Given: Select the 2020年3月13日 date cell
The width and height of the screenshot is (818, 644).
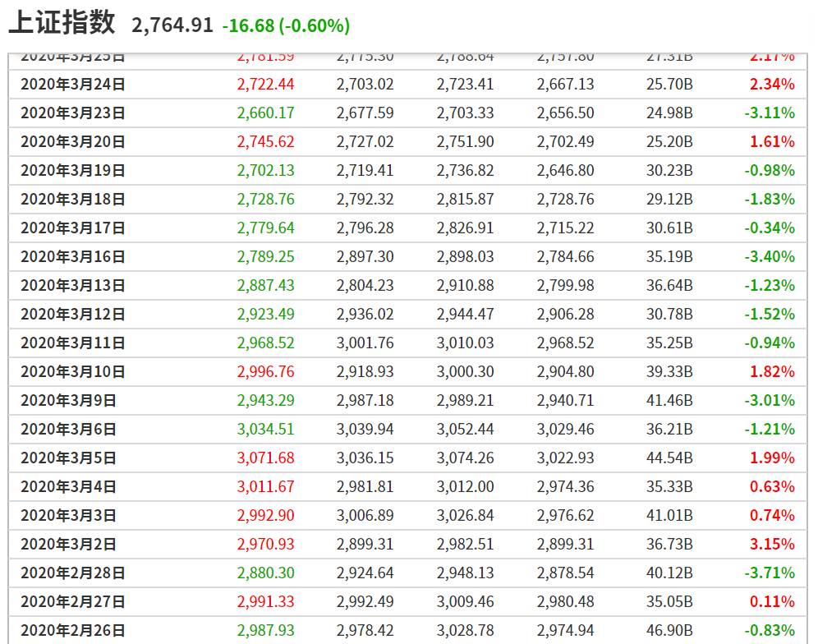Looking at the screenshot, I should (73, 285).
